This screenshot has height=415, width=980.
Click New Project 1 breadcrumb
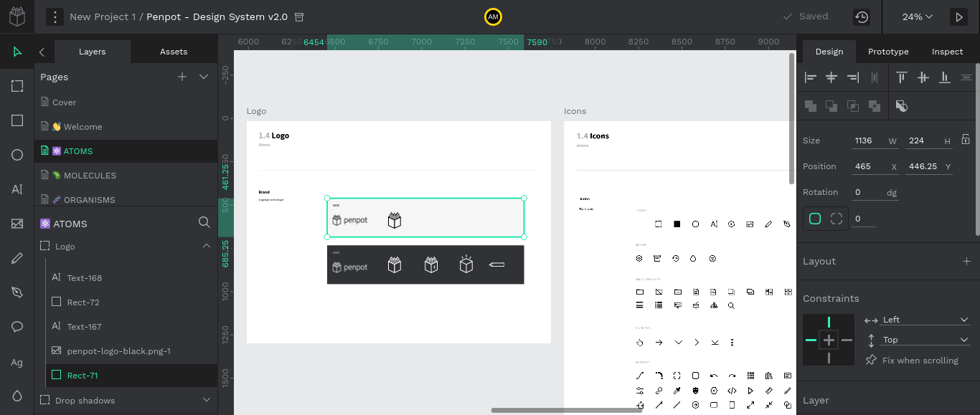(x=103, y=16)
